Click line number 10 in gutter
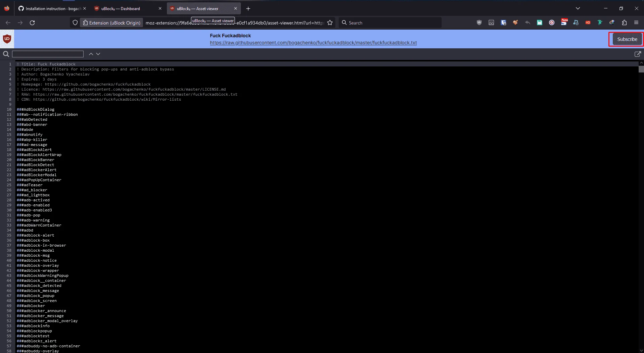This screenshot has height=353, width=644. point(9,109)
